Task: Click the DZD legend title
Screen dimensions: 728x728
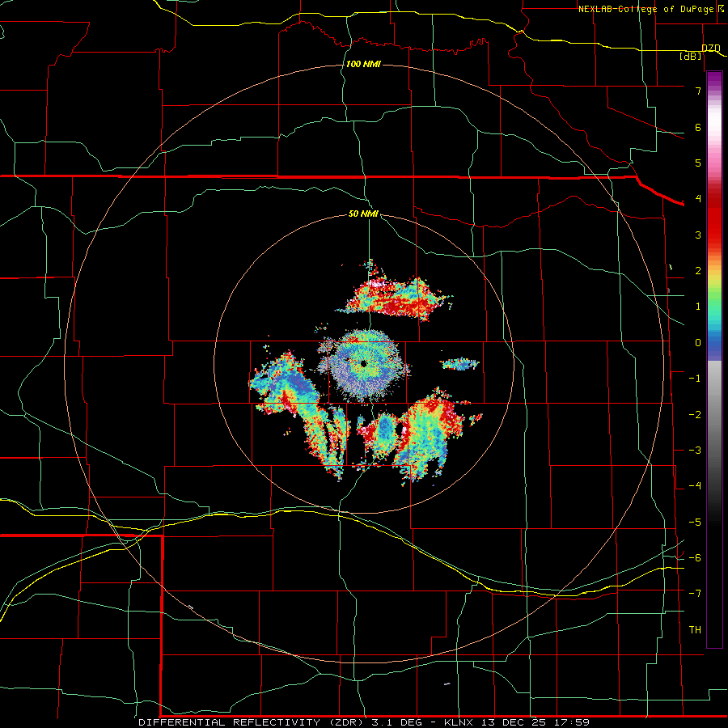Action: click(x=711, y=48)
